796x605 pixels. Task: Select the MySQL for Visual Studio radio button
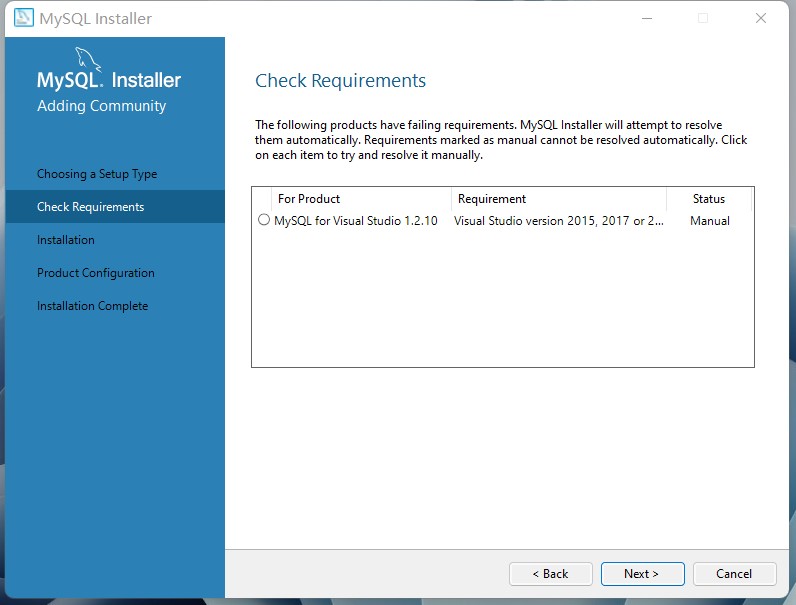263,220
